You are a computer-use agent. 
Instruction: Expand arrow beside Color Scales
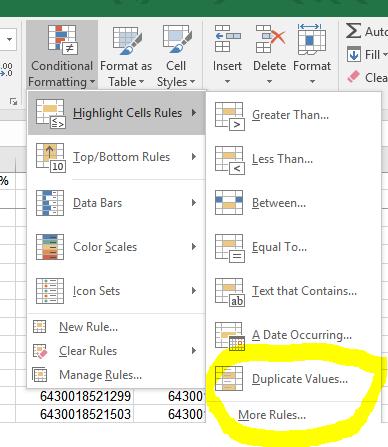click(194, 246)
